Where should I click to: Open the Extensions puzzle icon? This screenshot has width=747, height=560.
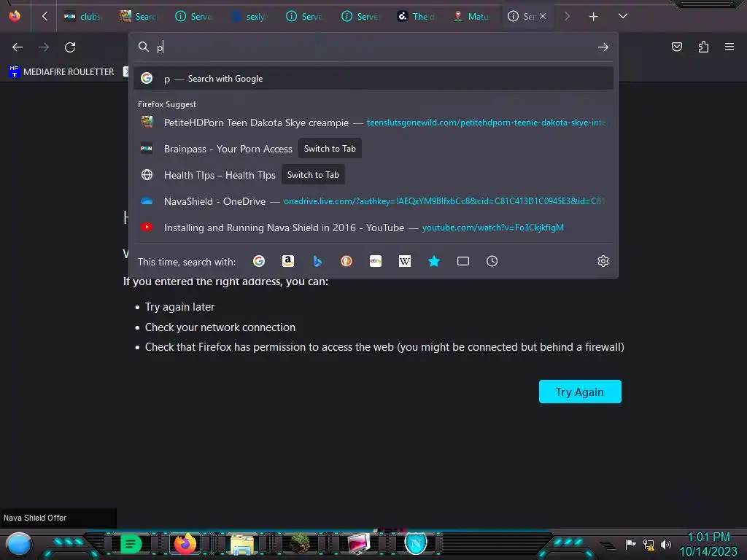tap(703, 47)
